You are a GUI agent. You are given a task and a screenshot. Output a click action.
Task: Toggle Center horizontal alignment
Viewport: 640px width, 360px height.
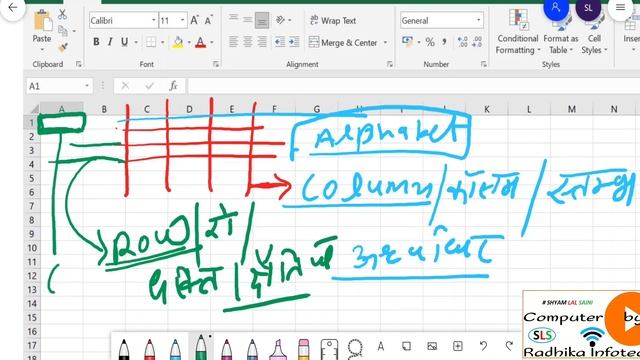[x=247, y=42]
